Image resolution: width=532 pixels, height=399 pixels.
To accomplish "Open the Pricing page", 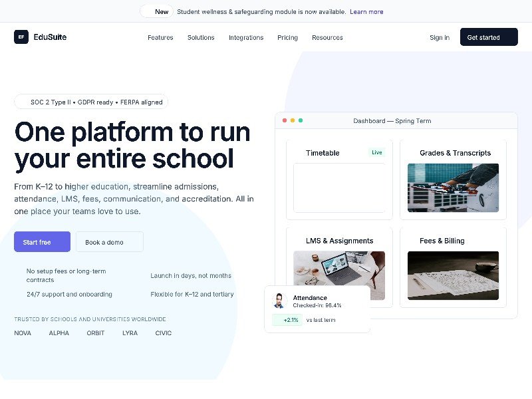I will click(287, 38).
